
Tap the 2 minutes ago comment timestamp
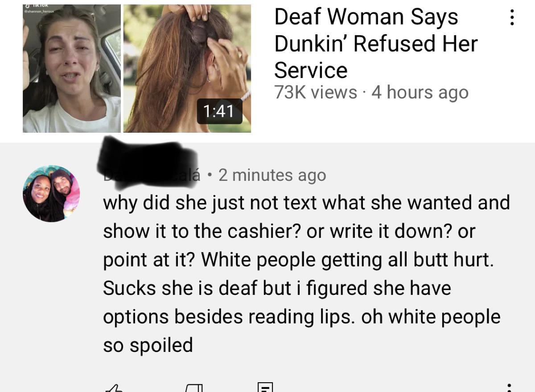pos(272,176)
